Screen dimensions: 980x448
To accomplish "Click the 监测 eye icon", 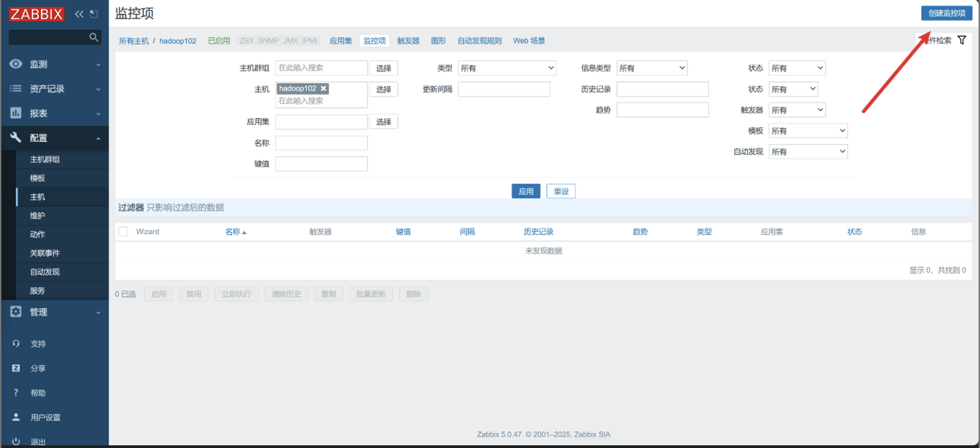I will [16, 64].
